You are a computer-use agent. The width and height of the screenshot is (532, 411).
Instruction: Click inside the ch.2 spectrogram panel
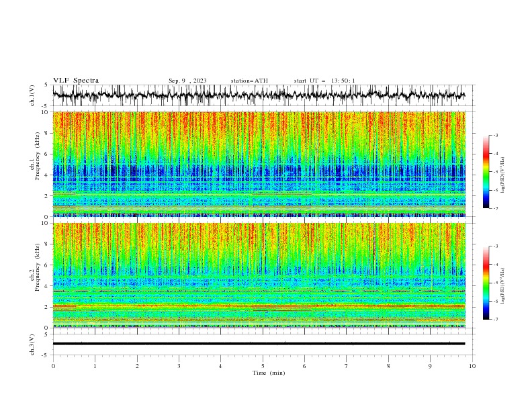[259, 275]
